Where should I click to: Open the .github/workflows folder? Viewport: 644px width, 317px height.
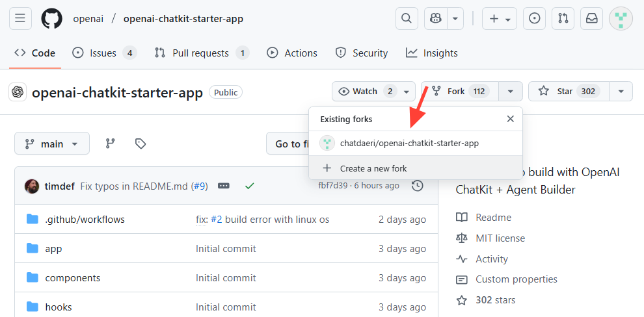85,220
